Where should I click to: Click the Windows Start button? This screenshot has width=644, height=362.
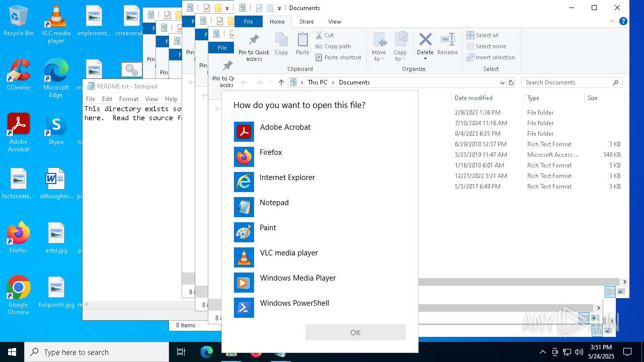coord(12,352)
